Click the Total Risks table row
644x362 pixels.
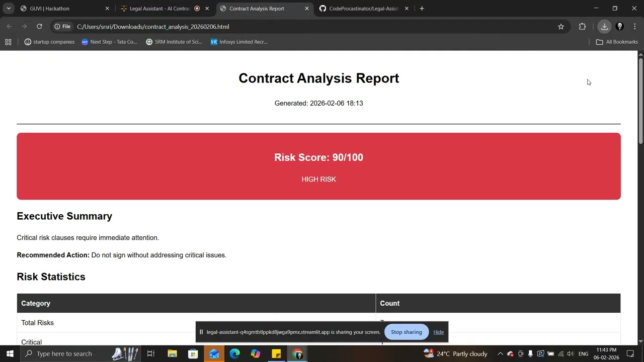pyautogui.click(x=318, y=323)
